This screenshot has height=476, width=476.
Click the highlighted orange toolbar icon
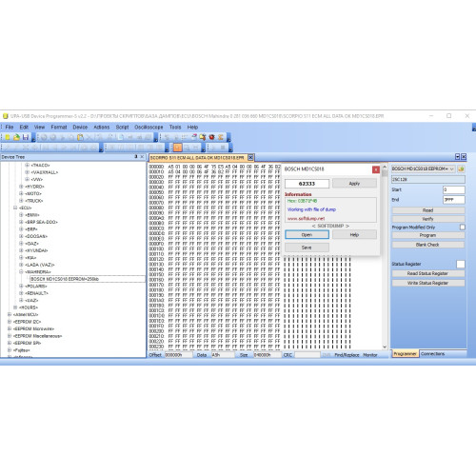pyautogui.click(x=177, y=148)
